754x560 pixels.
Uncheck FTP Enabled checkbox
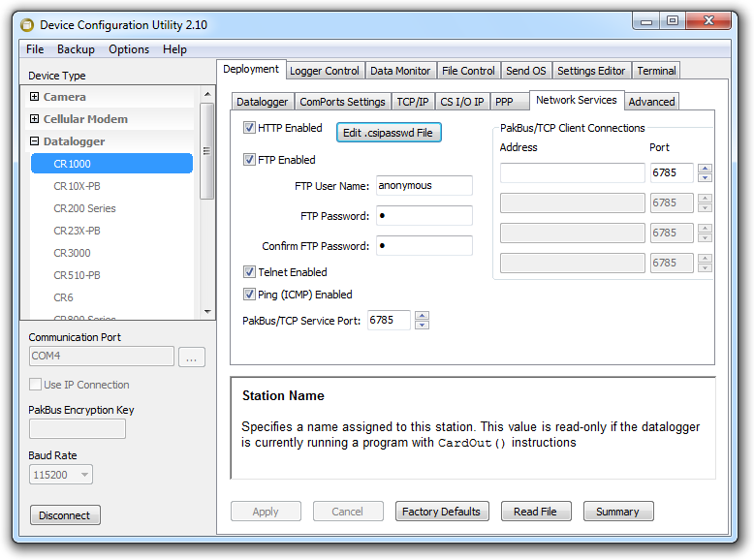pos(249,160)
